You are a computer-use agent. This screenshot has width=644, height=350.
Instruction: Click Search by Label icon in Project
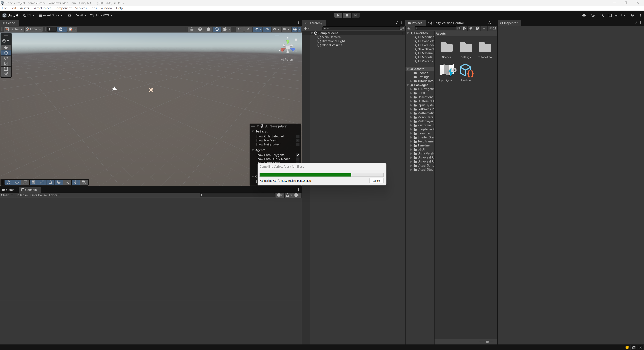(x=471, y=28)
